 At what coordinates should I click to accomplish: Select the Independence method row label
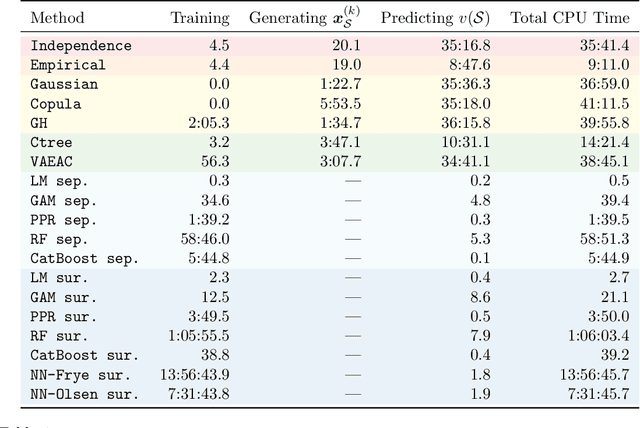click(x=81, y=46)
